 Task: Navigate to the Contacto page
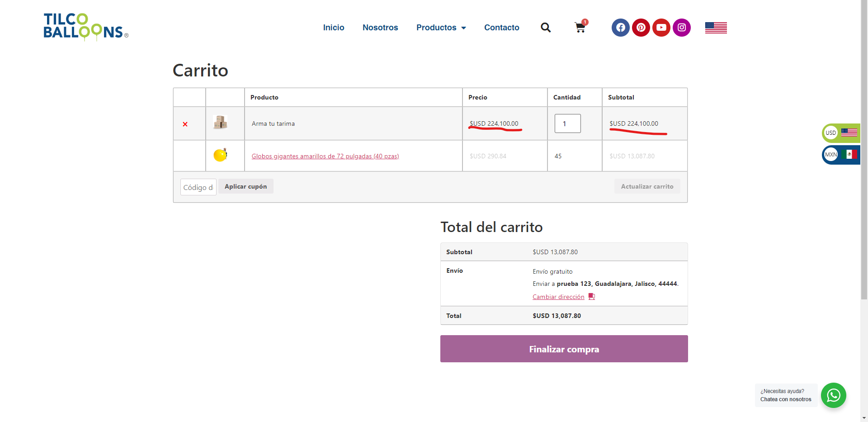click(x=501, y=28)
